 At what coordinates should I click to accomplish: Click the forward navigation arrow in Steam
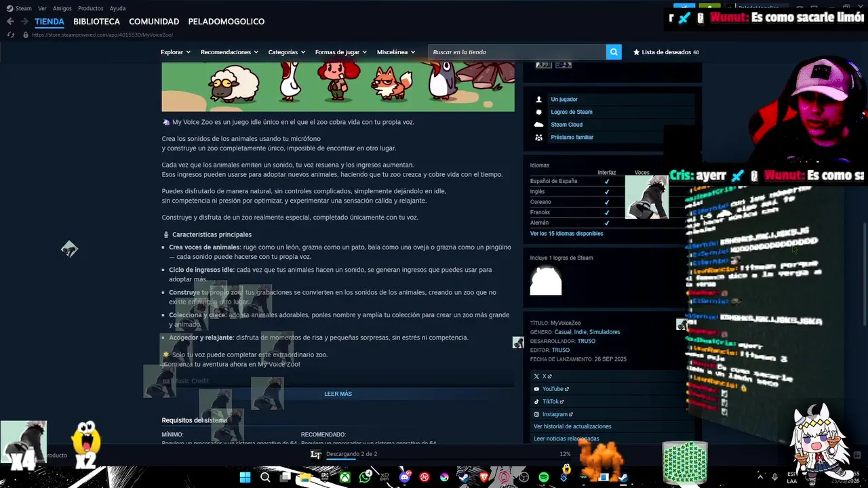[24, 22]
